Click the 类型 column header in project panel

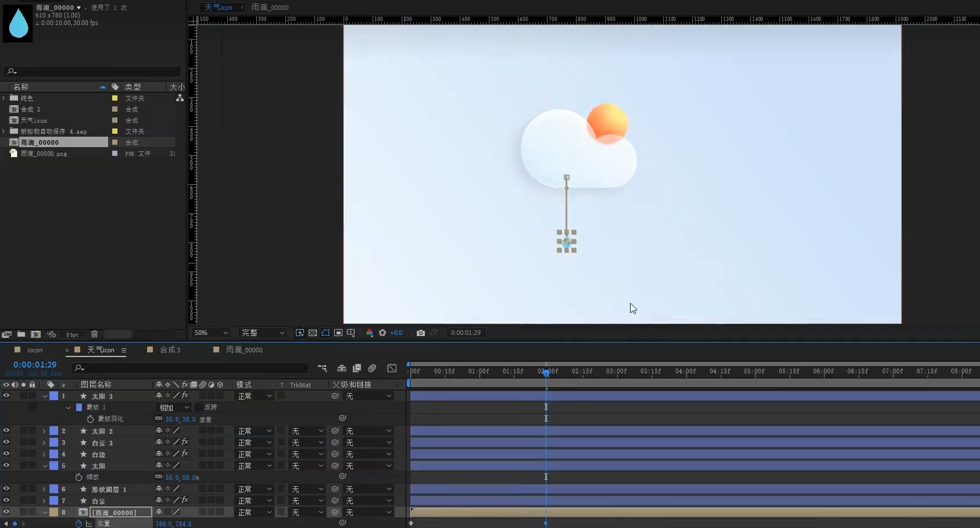point(133,87)
